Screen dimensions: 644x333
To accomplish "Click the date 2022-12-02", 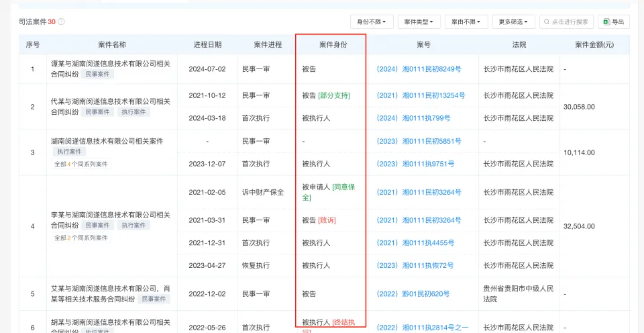I will coord(207,293).
